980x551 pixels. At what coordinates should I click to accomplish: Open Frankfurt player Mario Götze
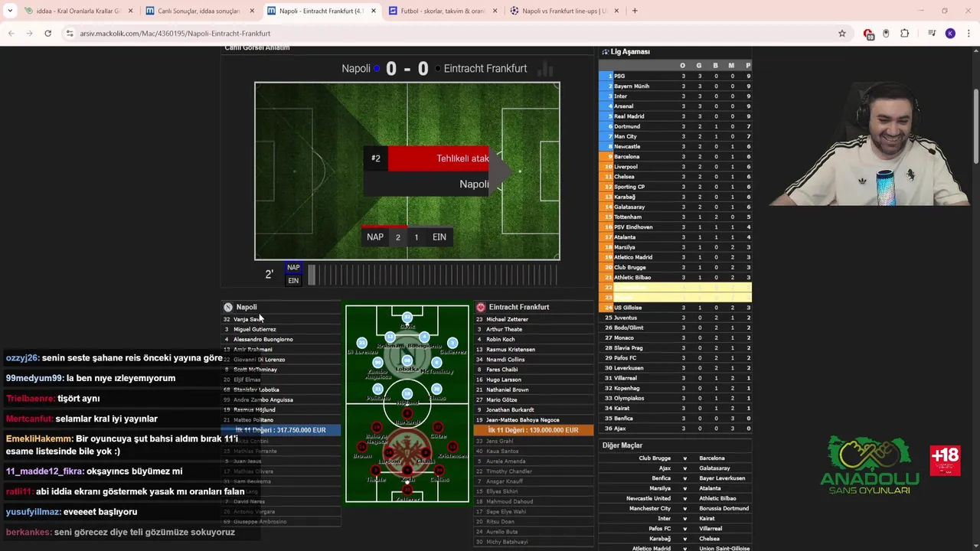coord(501,399)
